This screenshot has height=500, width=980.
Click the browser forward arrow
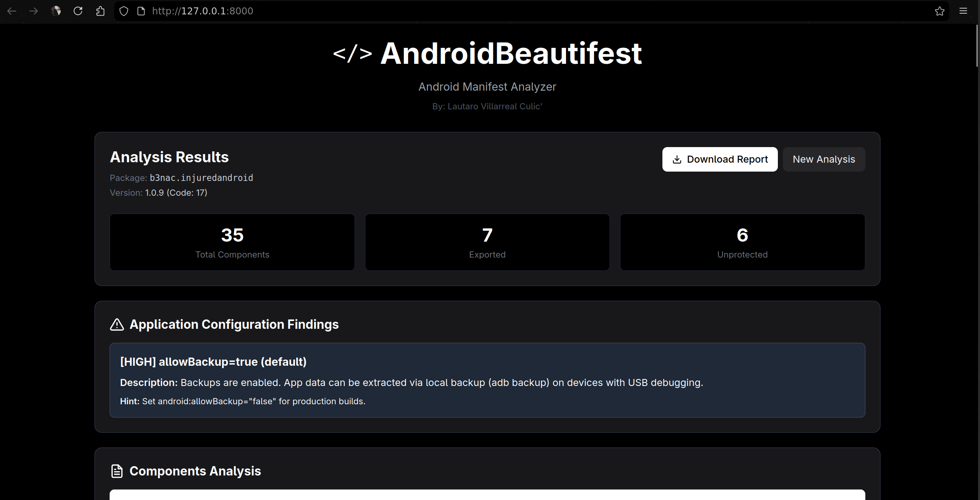(x=34, y=11)
